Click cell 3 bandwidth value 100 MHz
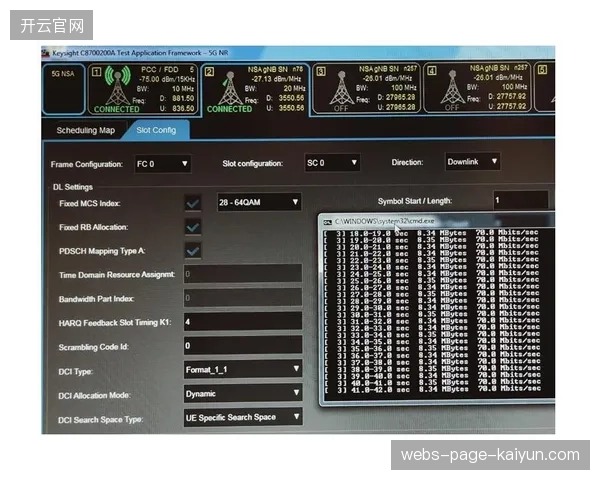The height and width of the screenshot is (480, 600). [404, 88]
